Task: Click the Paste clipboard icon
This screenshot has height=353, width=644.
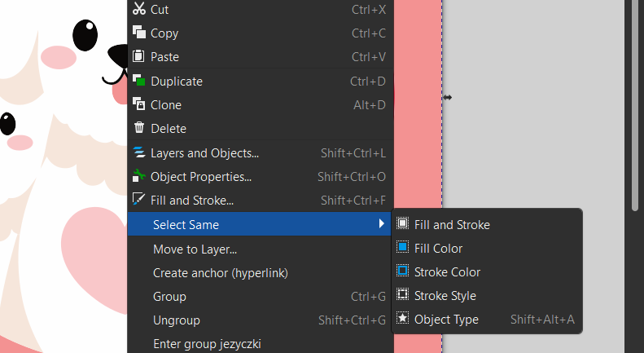Action: point(139,56)
